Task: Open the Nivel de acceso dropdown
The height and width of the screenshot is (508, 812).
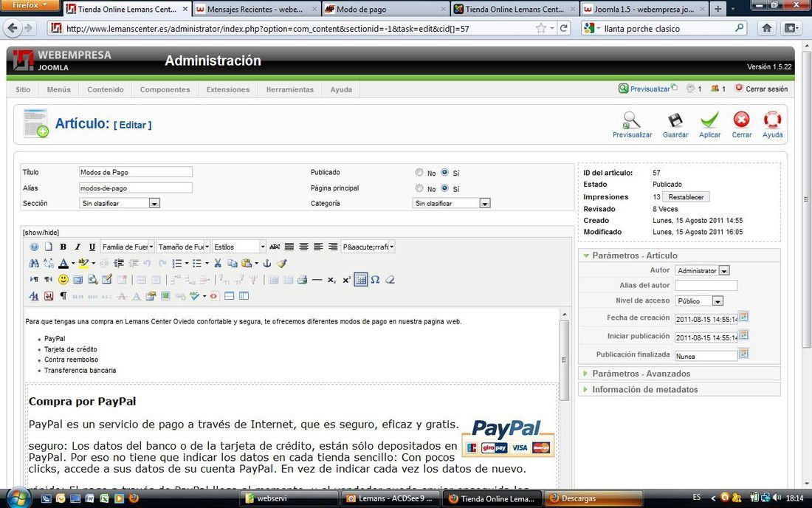Action: coord(698,301)
